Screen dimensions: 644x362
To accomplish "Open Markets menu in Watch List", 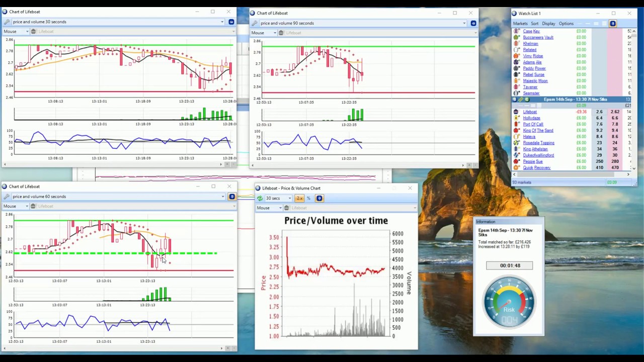I will tap(520, 24).
